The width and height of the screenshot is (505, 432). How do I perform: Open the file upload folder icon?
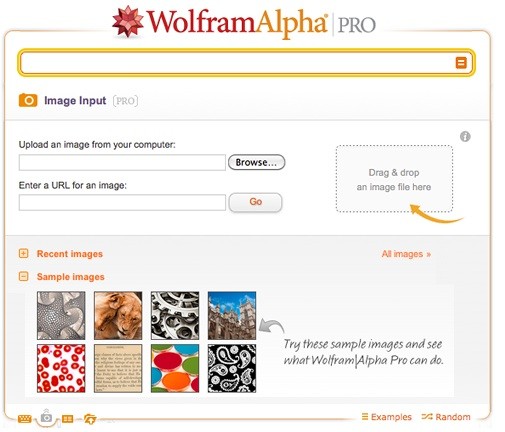tap(90, 419)
